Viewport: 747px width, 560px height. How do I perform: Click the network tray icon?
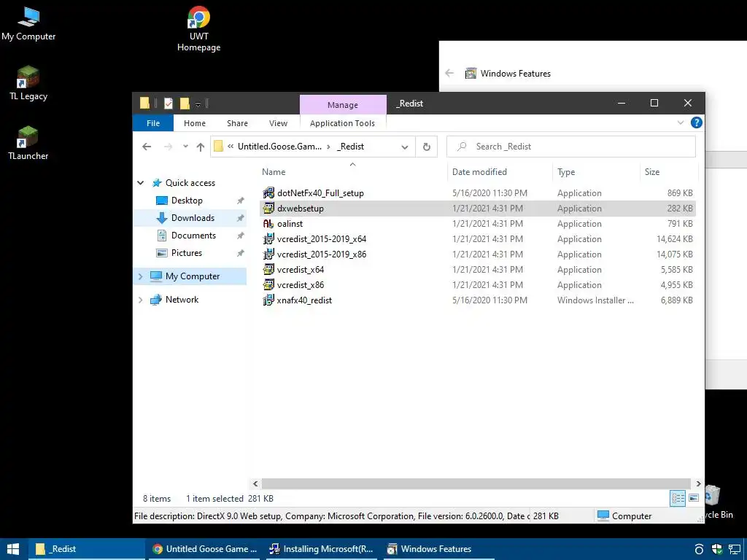(735, 549)
